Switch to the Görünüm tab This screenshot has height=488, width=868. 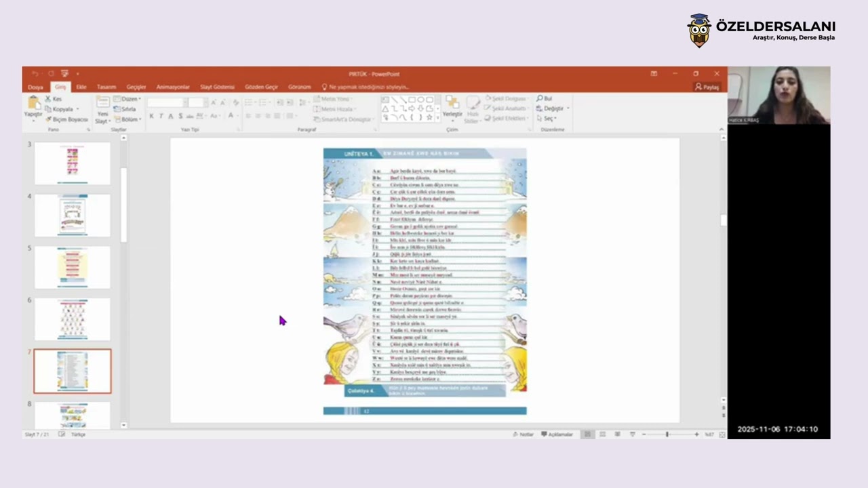(299, 87)
